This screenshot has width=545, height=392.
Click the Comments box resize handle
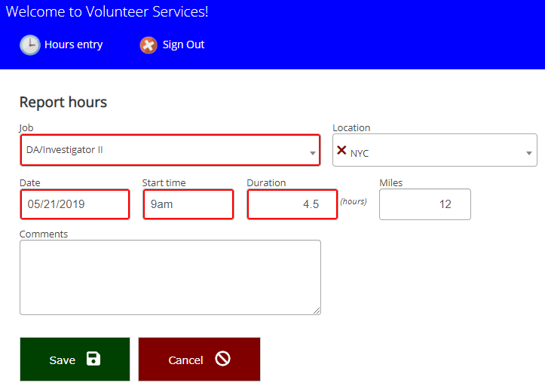click(x=317, y=310)
